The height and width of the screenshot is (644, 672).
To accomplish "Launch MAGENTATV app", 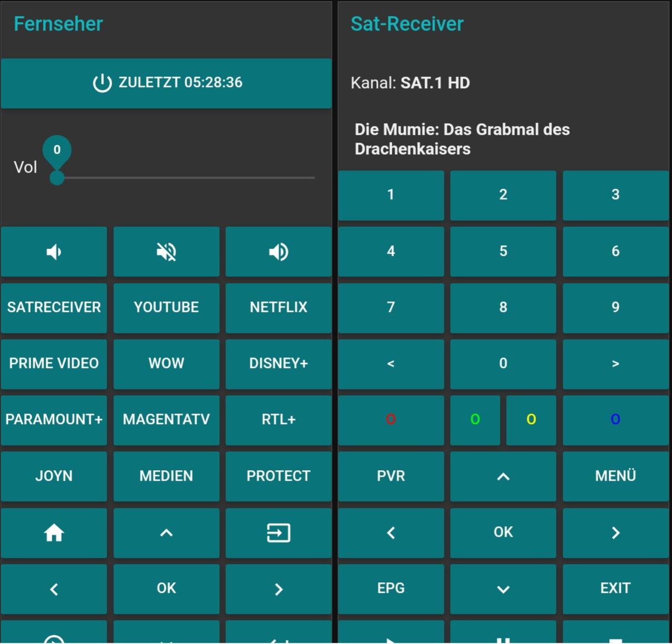I will (166, 420).
